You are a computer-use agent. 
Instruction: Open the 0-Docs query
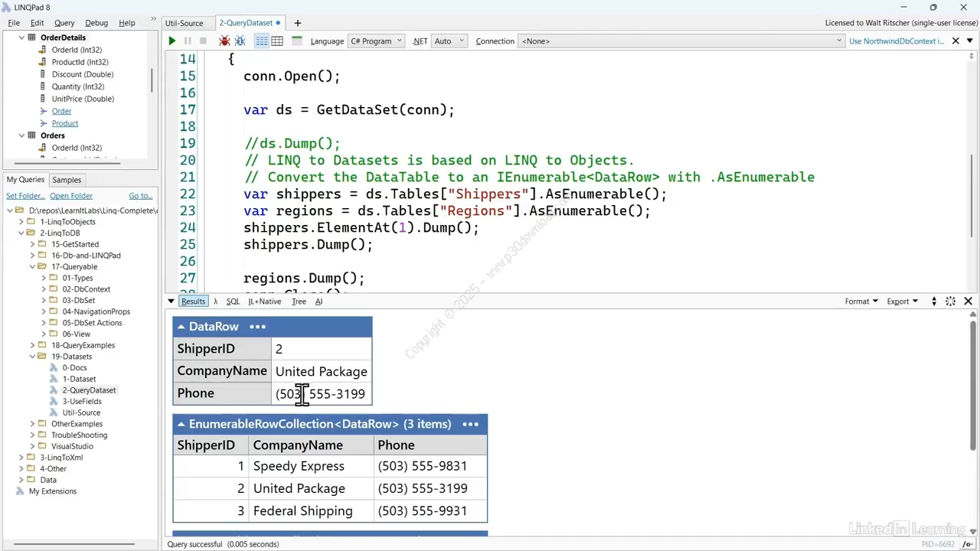[x=74, y=367]
